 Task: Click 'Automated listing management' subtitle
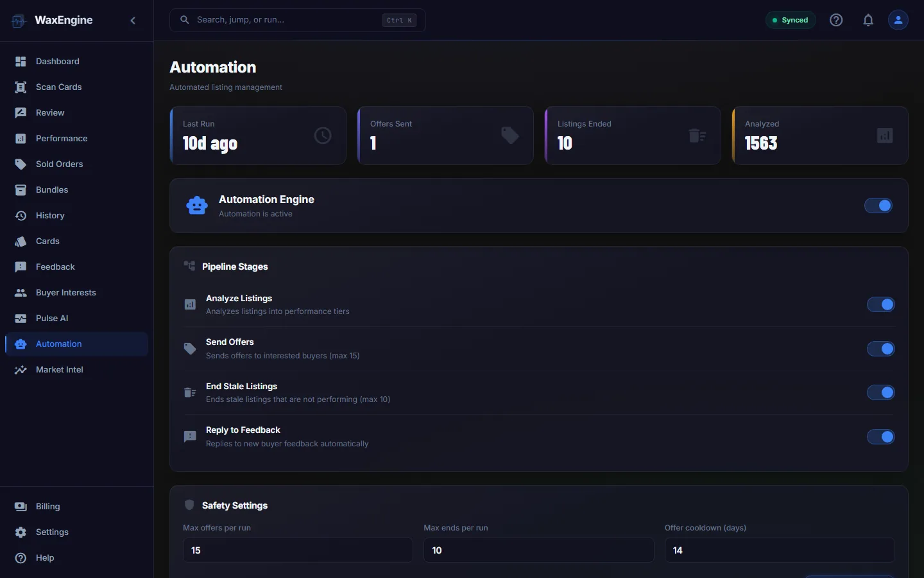click(x=226, y=87)
